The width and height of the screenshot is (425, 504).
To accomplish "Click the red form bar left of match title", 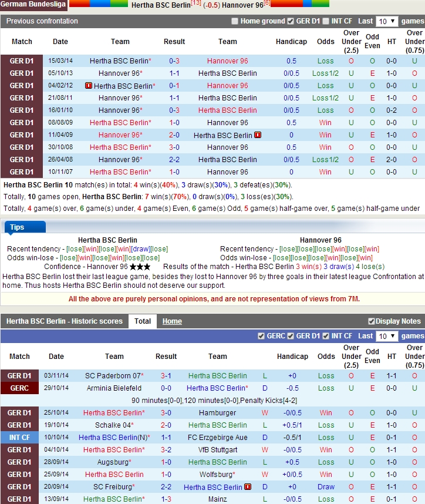I will point(79,4).
